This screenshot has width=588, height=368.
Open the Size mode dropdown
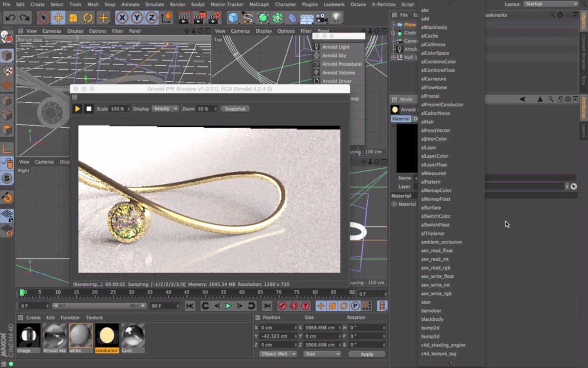pos(322,354)
